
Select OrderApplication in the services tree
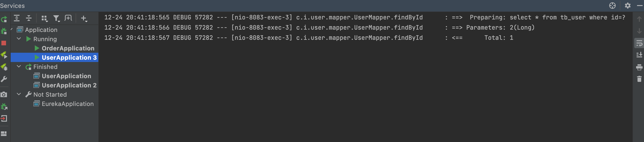68,48
